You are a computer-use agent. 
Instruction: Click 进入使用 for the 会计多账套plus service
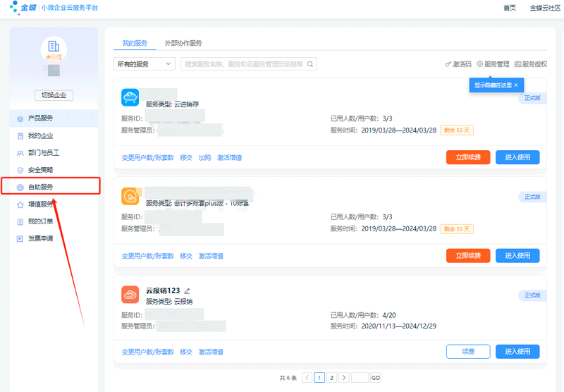(517, 256)
